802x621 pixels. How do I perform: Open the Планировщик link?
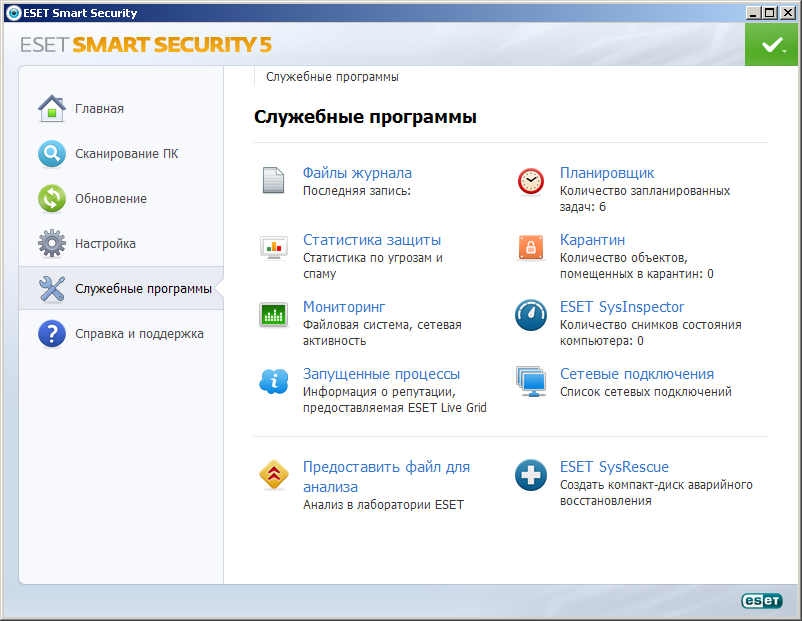(x=607, y=173)
